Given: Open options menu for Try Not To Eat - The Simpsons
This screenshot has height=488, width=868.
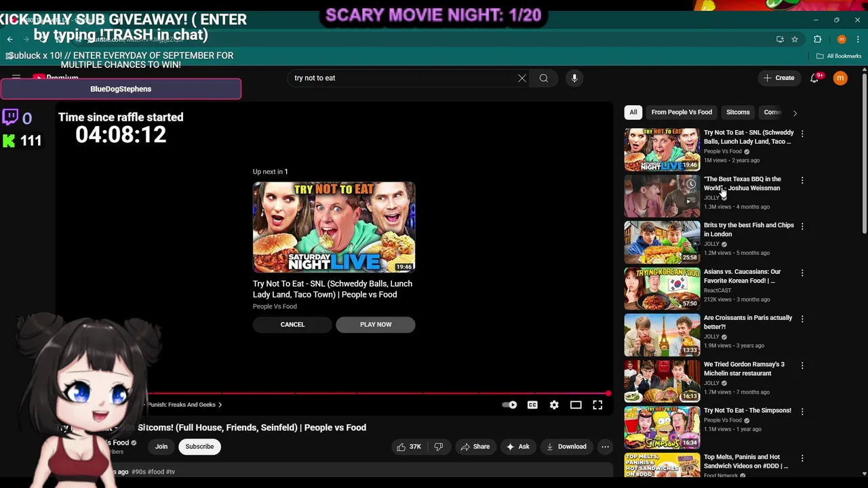Looking at the screenshot, I should 802,411.
